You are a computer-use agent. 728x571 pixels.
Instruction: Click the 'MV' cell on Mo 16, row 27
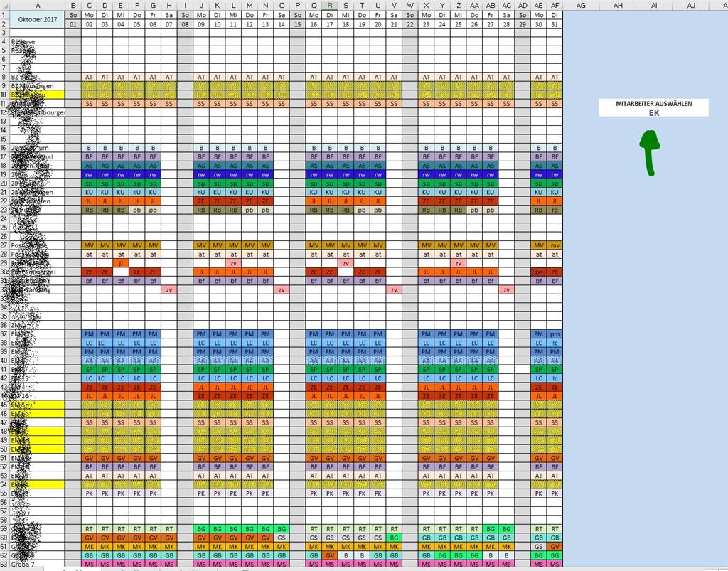(314, 245)
